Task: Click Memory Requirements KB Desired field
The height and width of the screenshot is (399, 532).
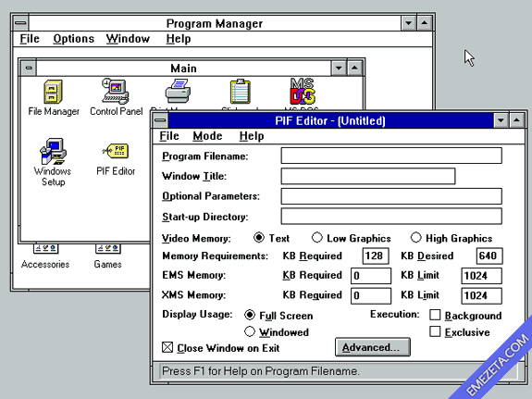Action: (489, 256)
